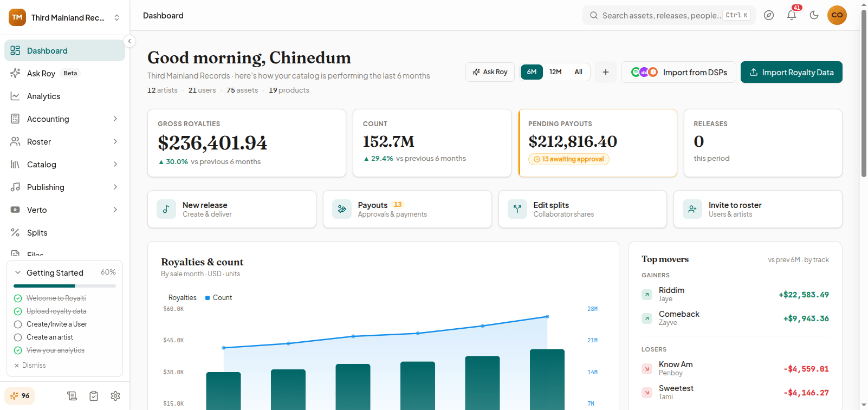Click the $236,401.94 gross royalties value
Image resolution: width=868 pixels, height=410 pixels.
(x=212, y=143)
